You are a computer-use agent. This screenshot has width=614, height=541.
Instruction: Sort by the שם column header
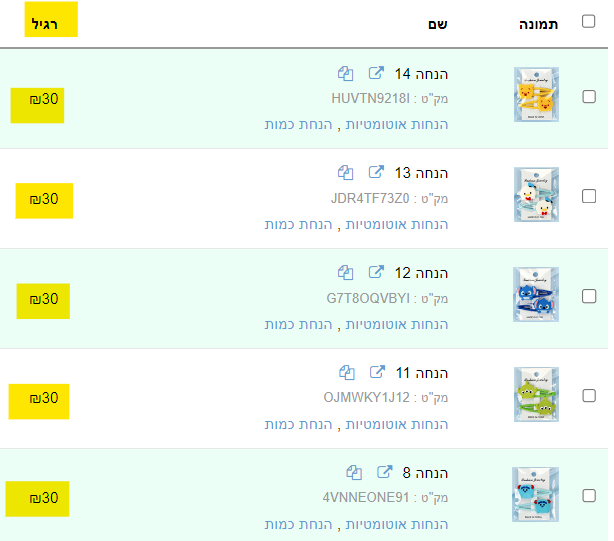click(437, 23)
